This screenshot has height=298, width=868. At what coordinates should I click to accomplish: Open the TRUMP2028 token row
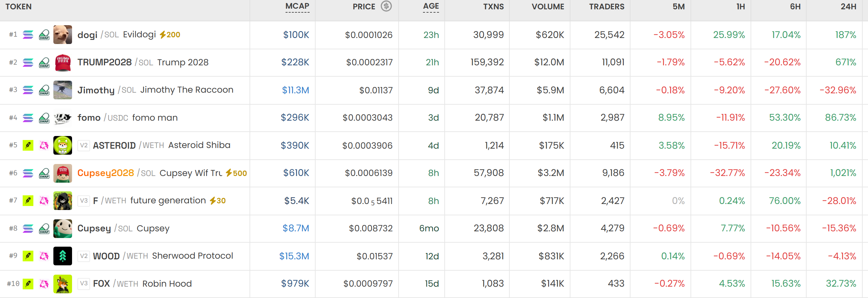(434, 62)
